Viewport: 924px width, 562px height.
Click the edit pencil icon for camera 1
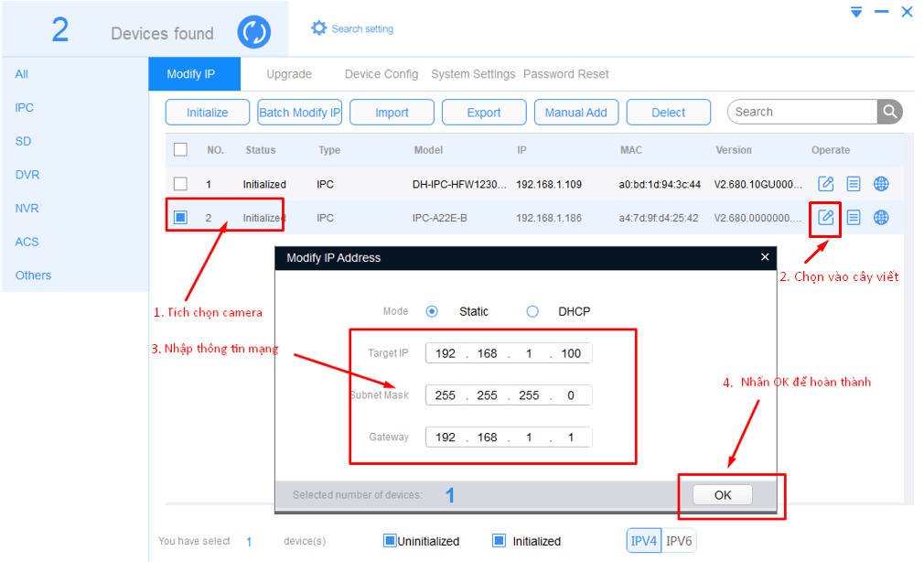(x=825, y=184)
